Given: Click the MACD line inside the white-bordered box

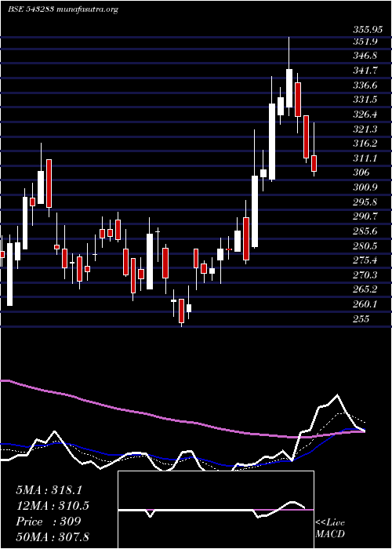Looking at the screenshot, I should coord(212,510).
